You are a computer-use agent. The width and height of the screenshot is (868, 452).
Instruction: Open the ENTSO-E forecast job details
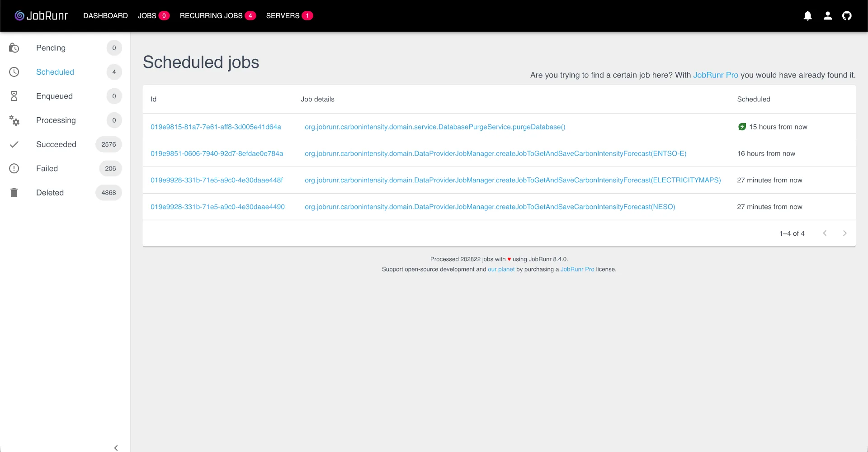click(x=495, y=153)
